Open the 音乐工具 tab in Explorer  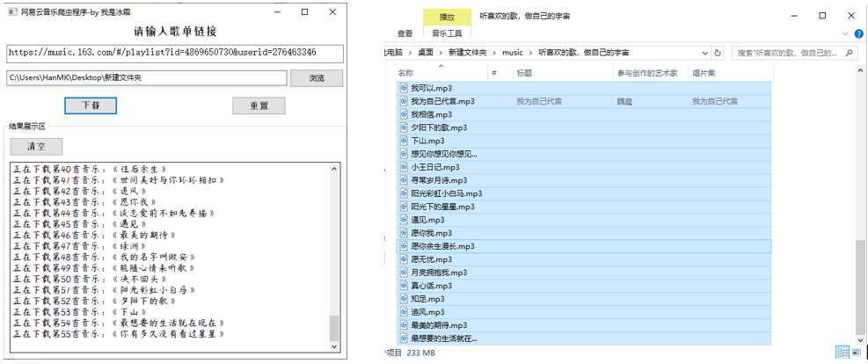[x=447, y=33]
